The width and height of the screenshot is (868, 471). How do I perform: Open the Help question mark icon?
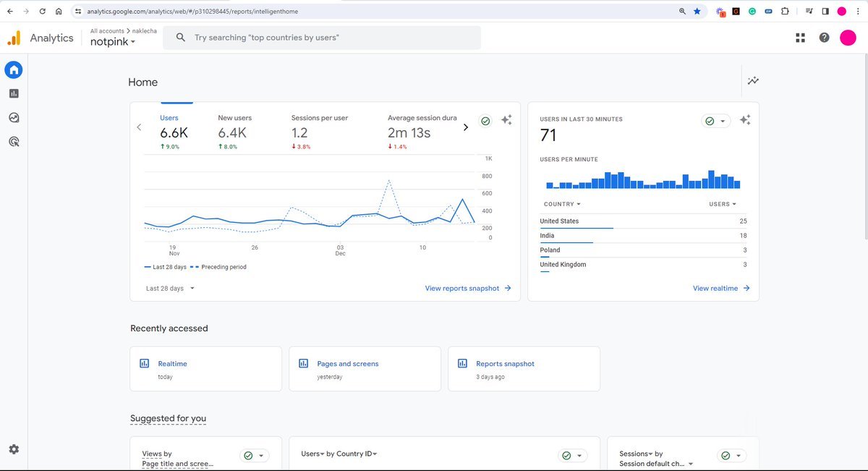pyautogui.click(x=824, y=38)
